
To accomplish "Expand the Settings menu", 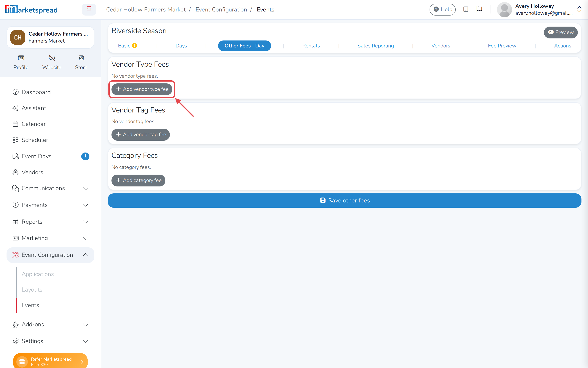I will coord(50,341).
